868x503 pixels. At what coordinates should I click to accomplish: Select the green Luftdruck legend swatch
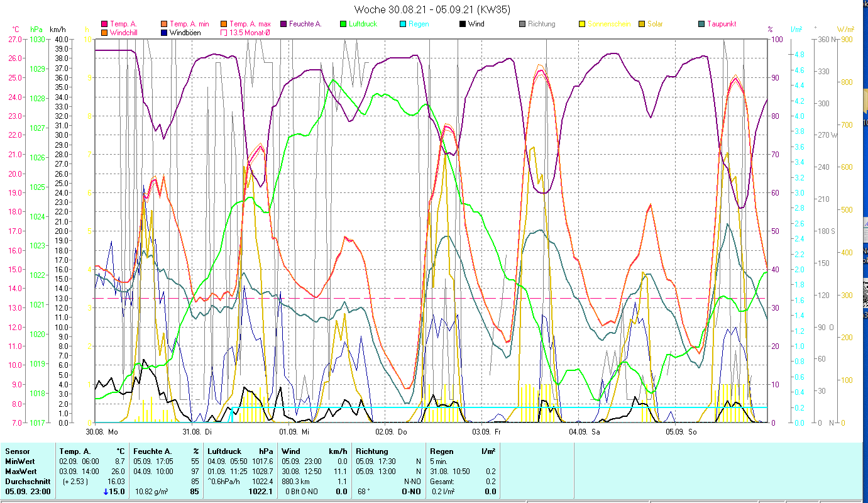(x=343, y=24)
